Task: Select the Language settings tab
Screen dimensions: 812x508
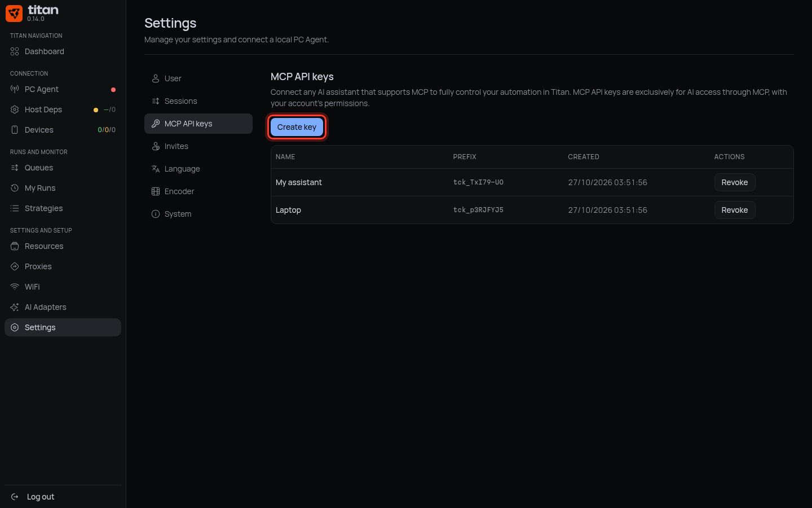Action: tap(198, 169)
